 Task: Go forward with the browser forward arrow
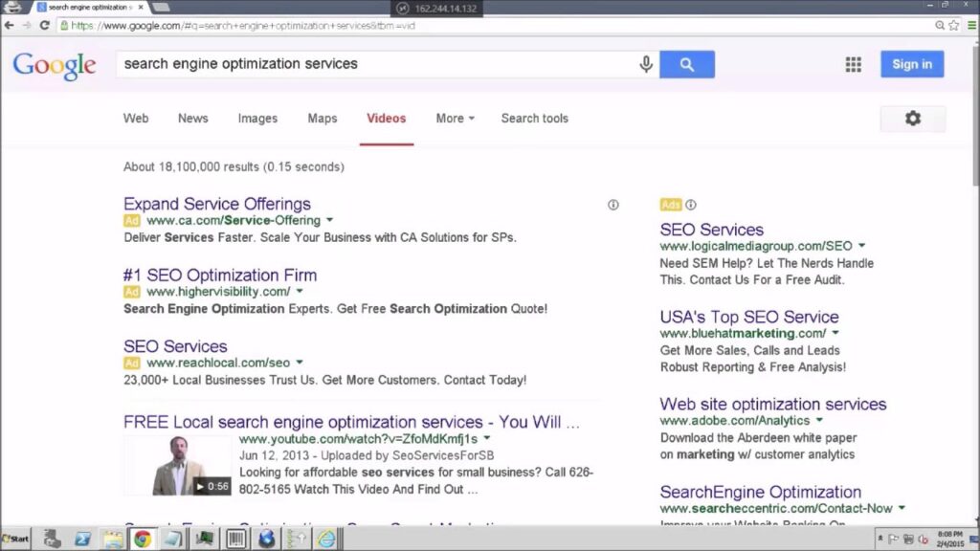coord(26,26)
